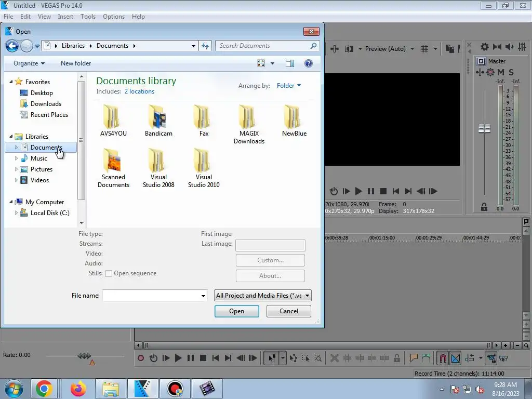Open the Master bus settings gear icon
Image resolution: width=532 pixels, height=399 pixels.
point(485,47)
